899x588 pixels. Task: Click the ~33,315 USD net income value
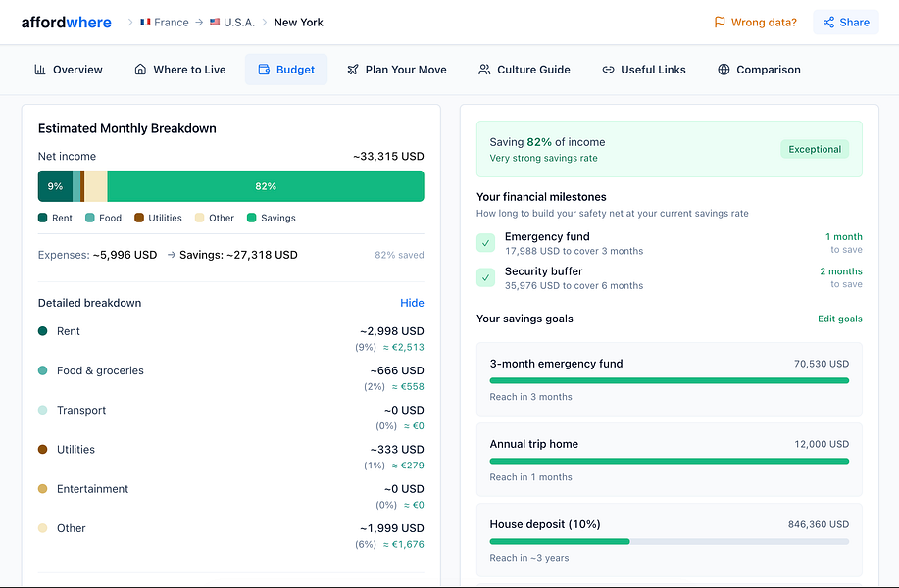coord(388,156)
